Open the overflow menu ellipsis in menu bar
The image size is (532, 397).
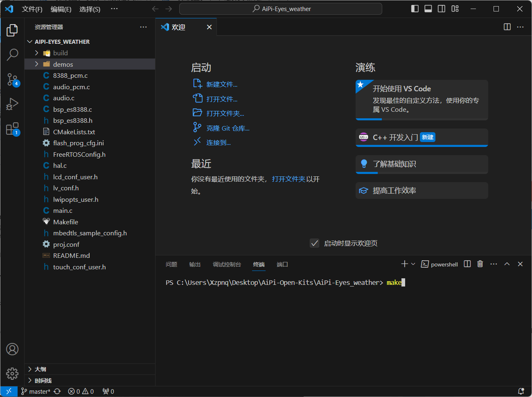tap(114, 9)
